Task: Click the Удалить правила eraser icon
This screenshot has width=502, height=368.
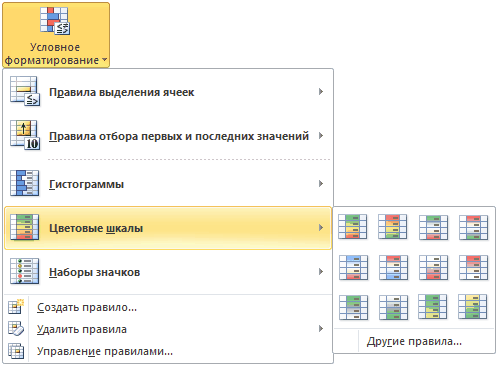Action: click(16, 329)
